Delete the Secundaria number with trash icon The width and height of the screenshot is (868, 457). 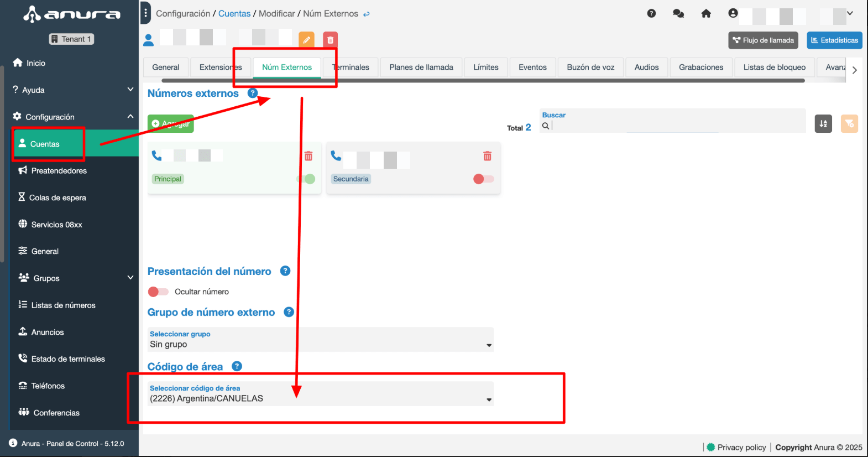(x=487, y=156)
